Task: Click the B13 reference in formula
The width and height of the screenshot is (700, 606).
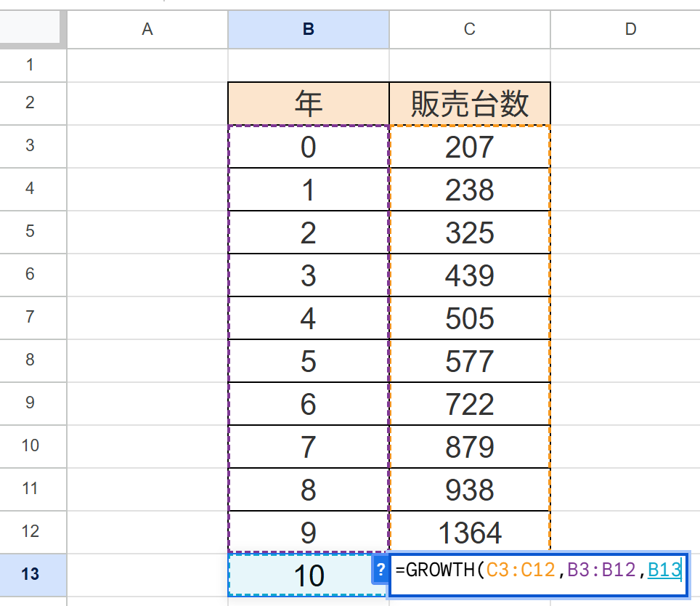Action: click(x=664, y=570)
